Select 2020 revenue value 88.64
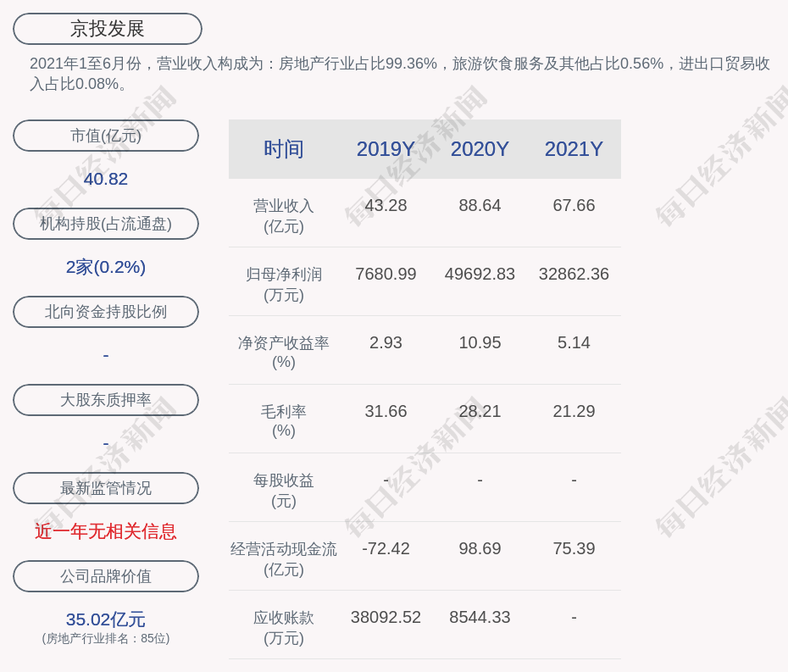Screen dimensions: 788x672 coord(480,206)
